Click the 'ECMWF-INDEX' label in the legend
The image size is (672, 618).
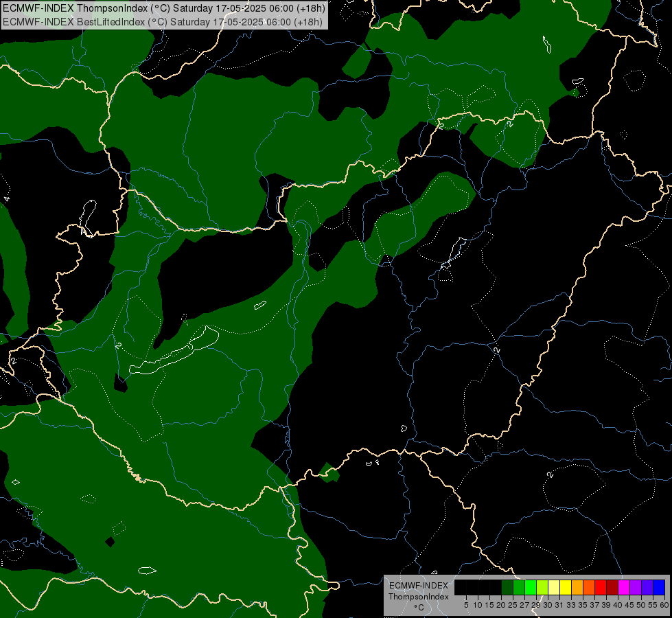419,586
